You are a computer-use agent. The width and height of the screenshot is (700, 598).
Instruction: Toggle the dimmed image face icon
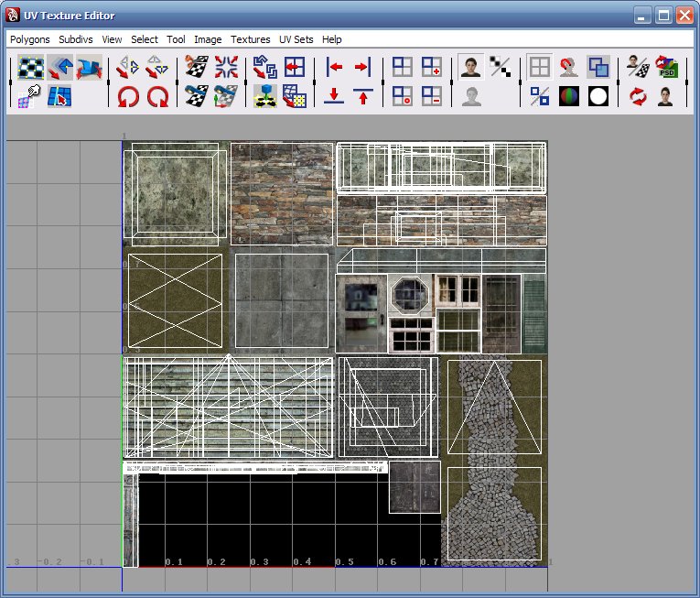coord(471,96)
